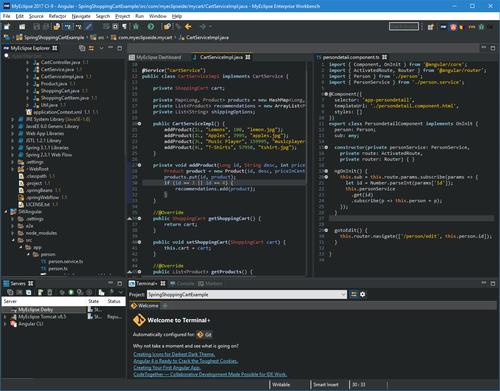Expand Spring 3.1.1 Libraries node
Image resolution: width=500 pixels, height=391 pixels.
[12, 148]
